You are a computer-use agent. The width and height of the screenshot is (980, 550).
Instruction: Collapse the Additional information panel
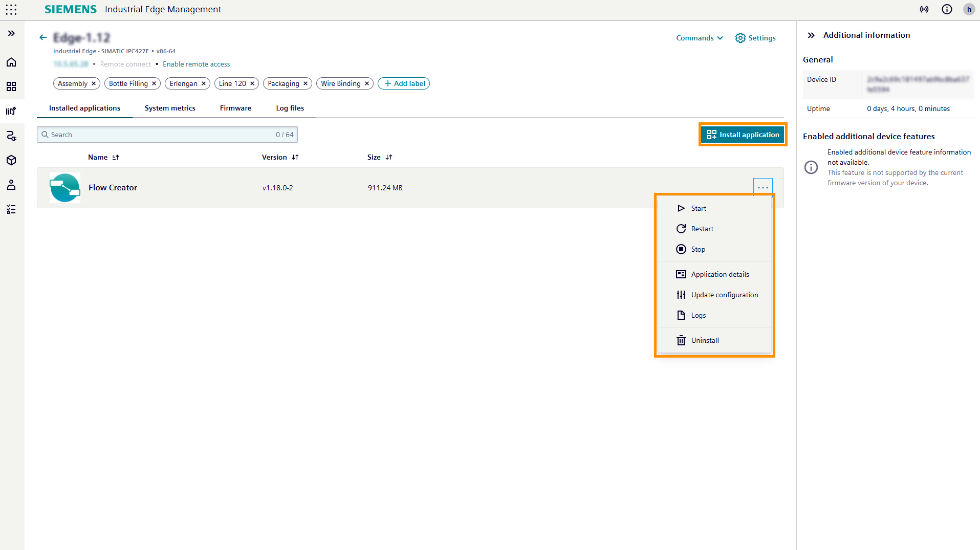811,35
